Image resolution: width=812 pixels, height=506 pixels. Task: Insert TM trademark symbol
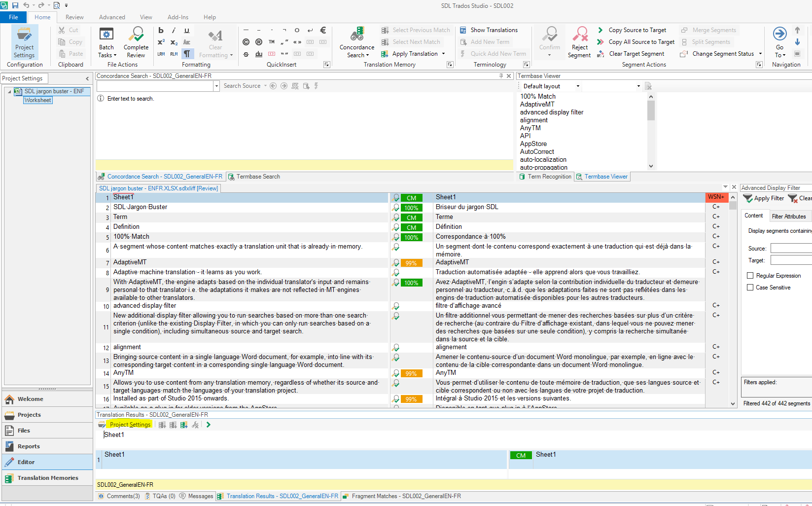tap(271, 42)
